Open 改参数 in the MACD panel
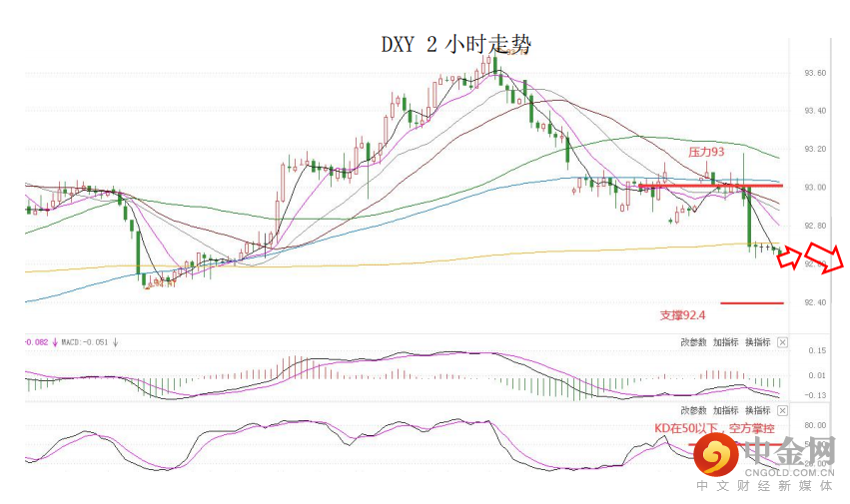The height and width of the screenshot is (504, 850). 693,342
